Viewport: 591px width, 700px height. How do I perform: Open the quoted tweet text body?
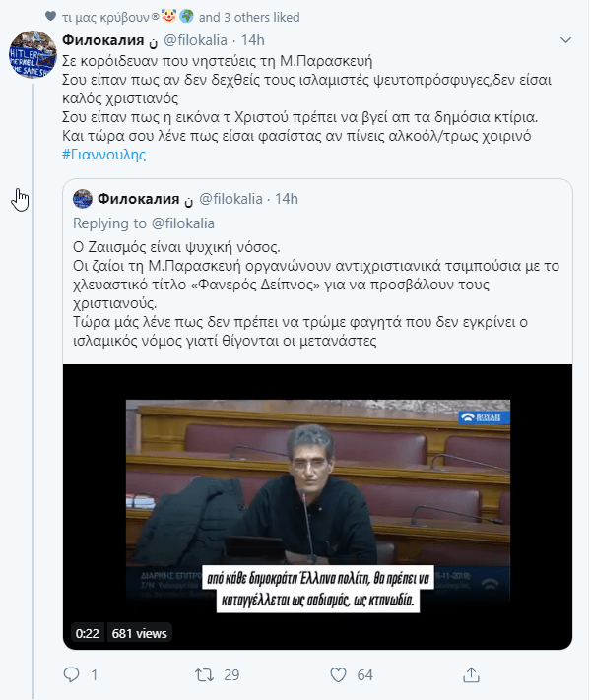[316, 293]
